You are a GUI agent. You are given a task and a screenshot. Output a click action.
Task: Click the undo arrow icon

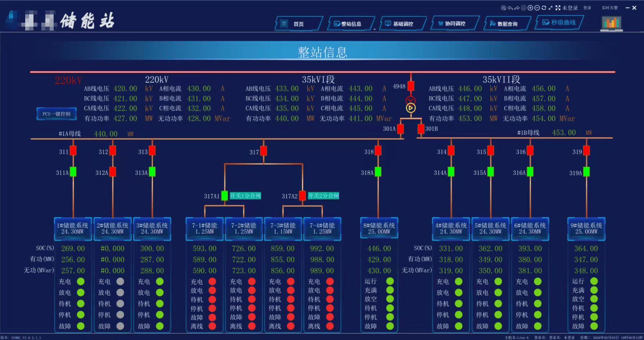(510, 8)
